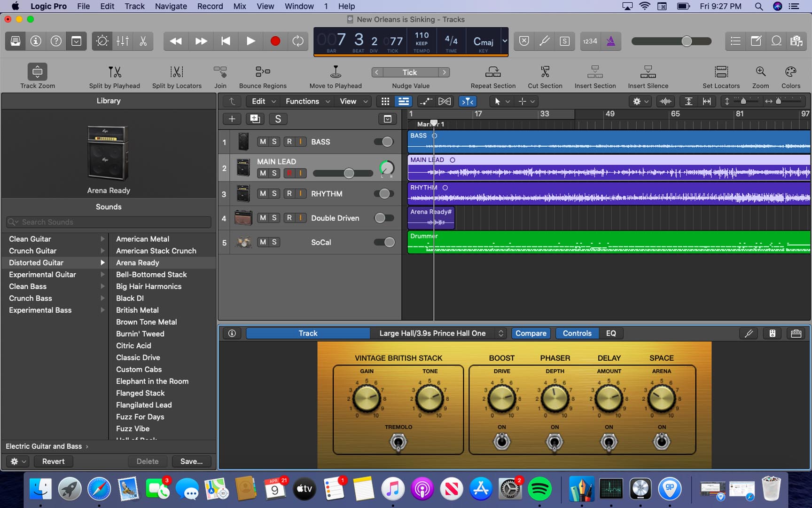812x508 pixels.
Task: Click the Save... button in Library
Action: (191, 461)
